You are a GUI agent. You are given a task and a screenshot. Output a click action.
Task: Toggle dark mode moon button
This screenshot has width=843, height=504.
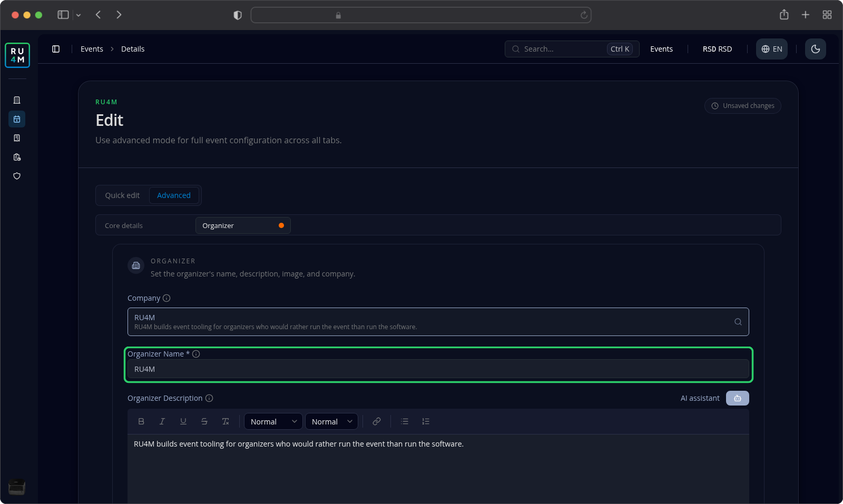pos(815,49)
